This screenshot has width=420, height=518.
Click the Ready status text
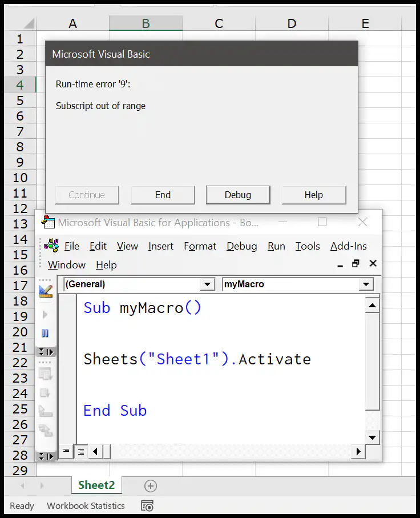(22, 506)
